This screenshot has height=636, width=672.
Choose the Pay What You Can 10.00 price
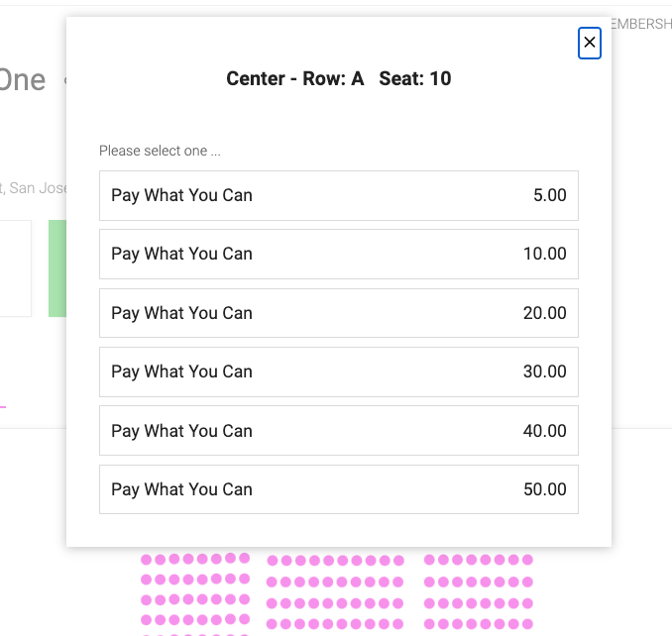(x=339, y=254)
